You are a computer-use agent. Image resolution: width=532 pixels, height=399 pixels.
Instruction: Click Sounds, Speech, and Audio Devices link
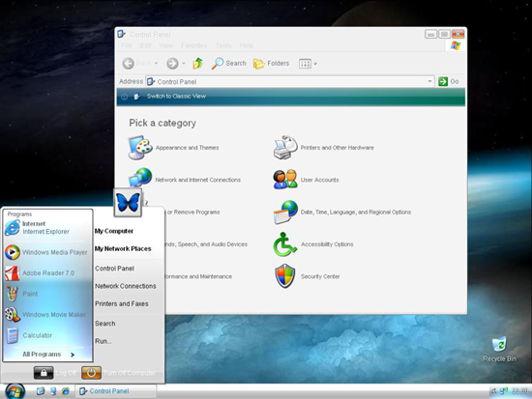coord(206,244)
